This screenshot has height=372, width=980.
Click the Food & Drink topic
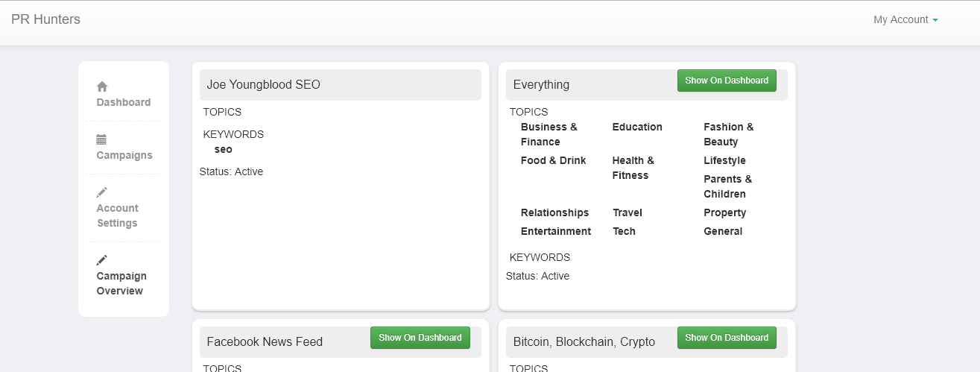554,160
